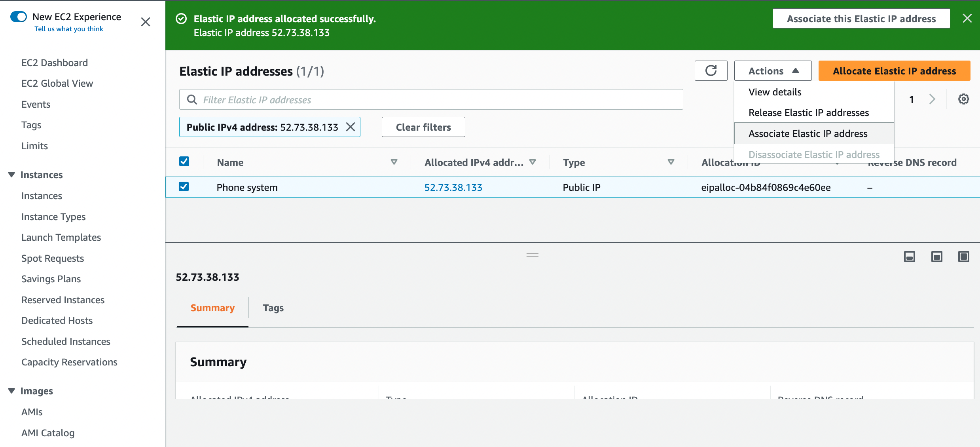This screenshot has width=980, height=447.
Task: Sort by Allocated IPv4 address column arrow
Action: click(x=533, y=162)
